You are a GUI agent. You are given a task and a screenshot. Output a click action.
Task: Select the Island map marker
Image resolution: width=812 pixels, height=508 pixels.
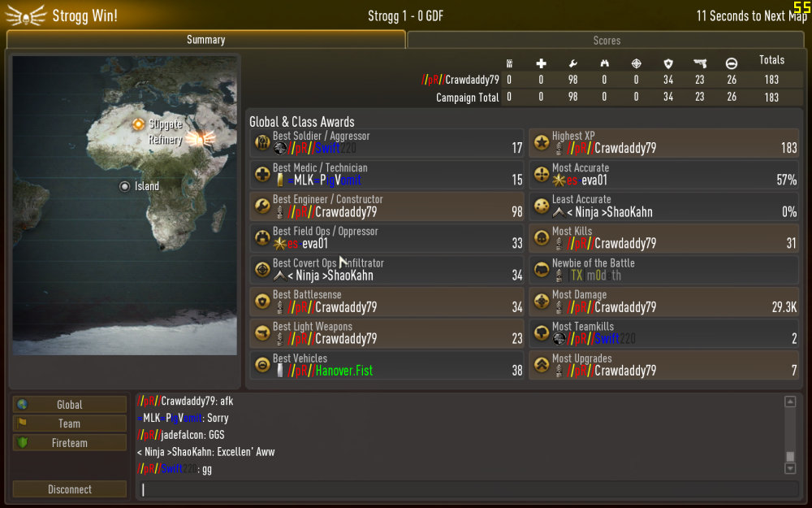coord(124,187)
